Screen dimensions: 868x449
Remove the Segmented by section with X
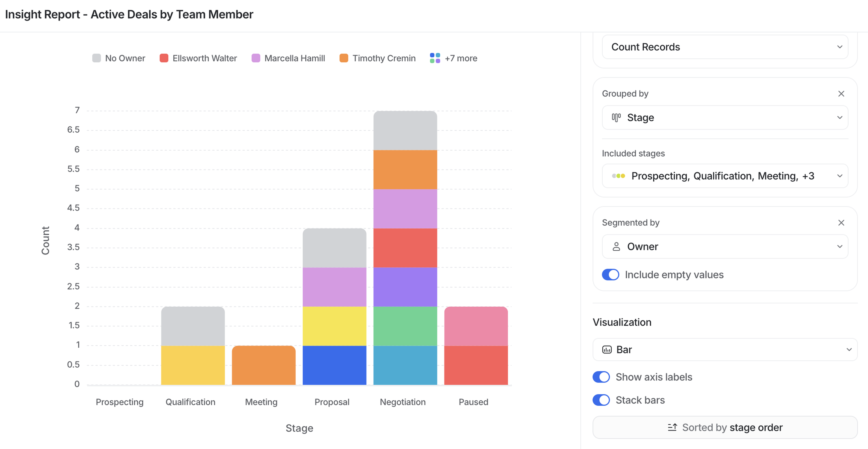tap(841, 223)
